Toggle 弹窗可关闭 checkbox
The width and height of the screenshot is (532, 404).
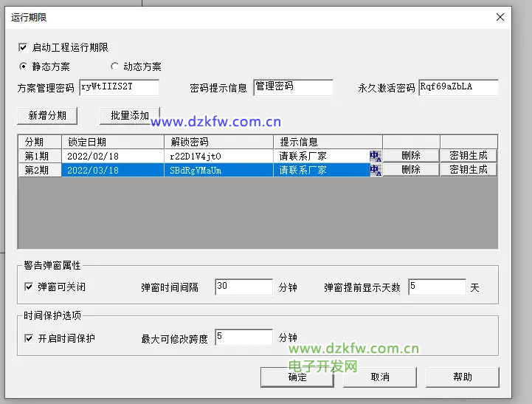29,287
